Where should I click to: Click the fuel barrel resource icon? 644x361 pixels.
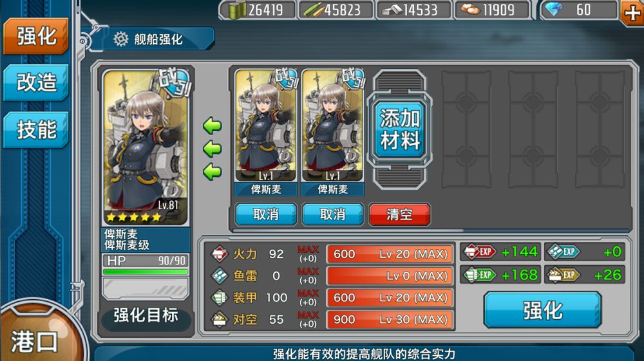pos(235,10)
